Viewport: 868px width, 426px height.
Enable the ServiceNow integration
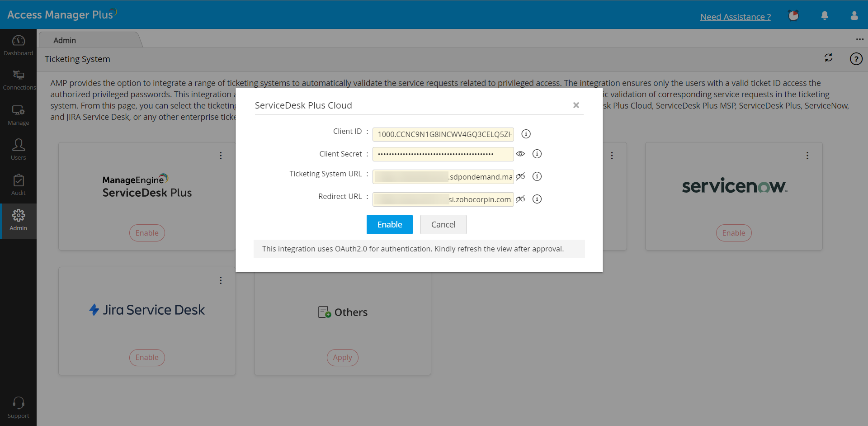[x=733, y=233]
